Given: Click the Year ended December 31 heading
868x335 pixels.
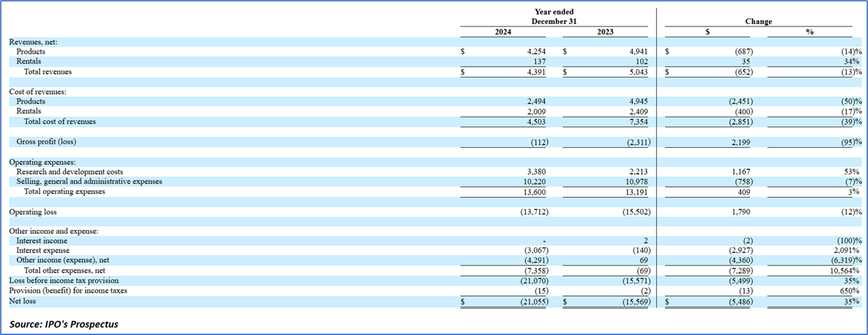Looking at the screenshot, I should click(554, 17).
